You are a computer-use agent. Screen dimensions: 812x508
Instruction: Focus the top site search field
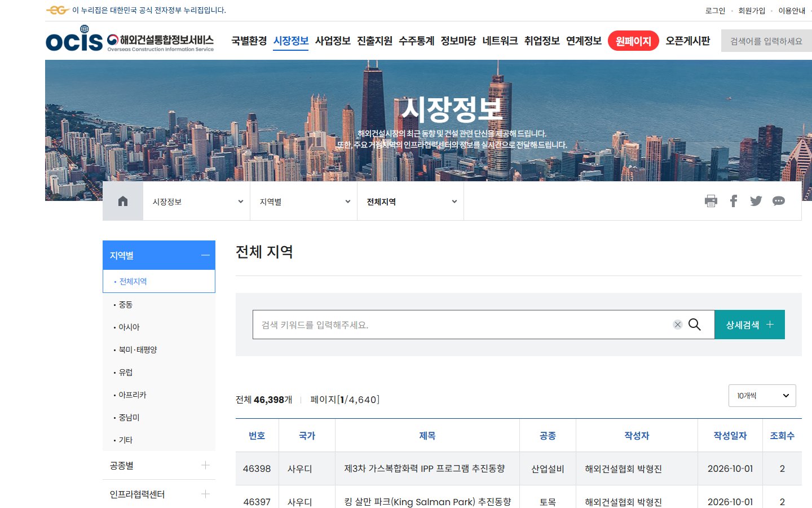tap(766, 41)
